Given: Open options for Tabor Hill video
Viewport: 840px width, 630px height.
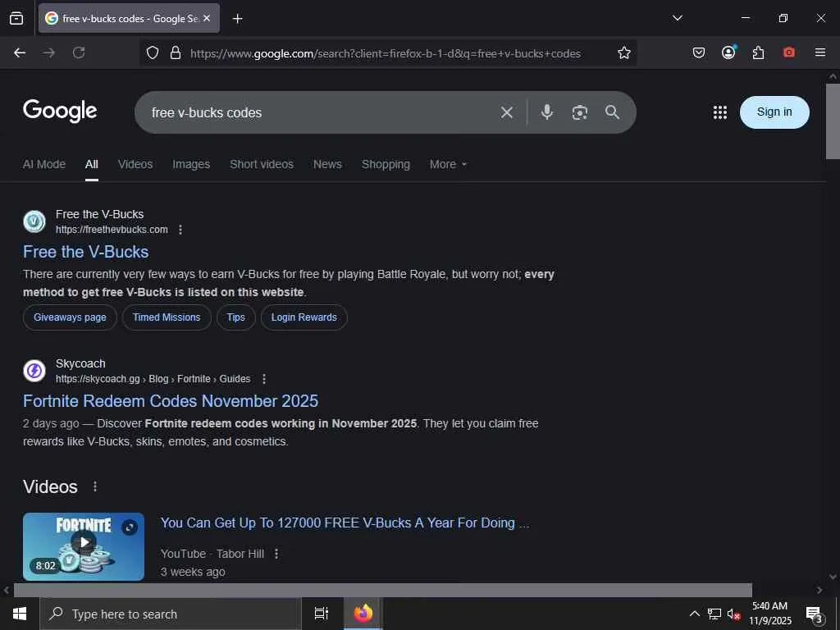Looking at the screenshot, I should pyautogui.click(x=276, y=554).
